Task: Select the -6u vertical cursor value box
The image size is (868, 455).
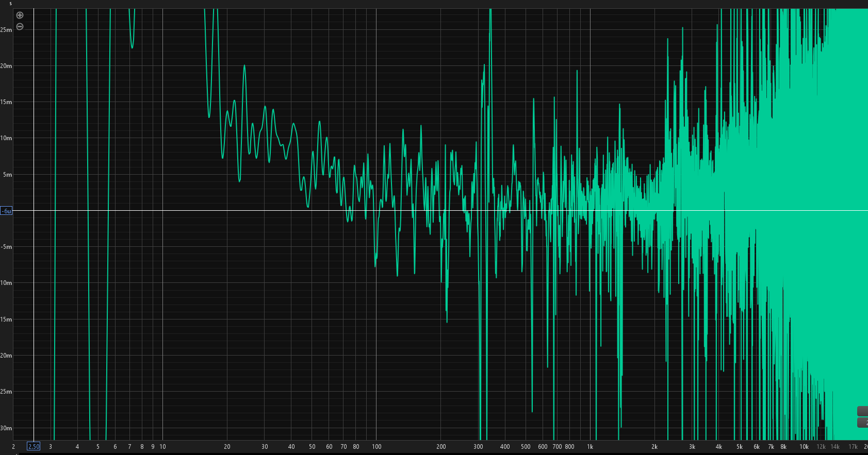Action: [6, 211]
